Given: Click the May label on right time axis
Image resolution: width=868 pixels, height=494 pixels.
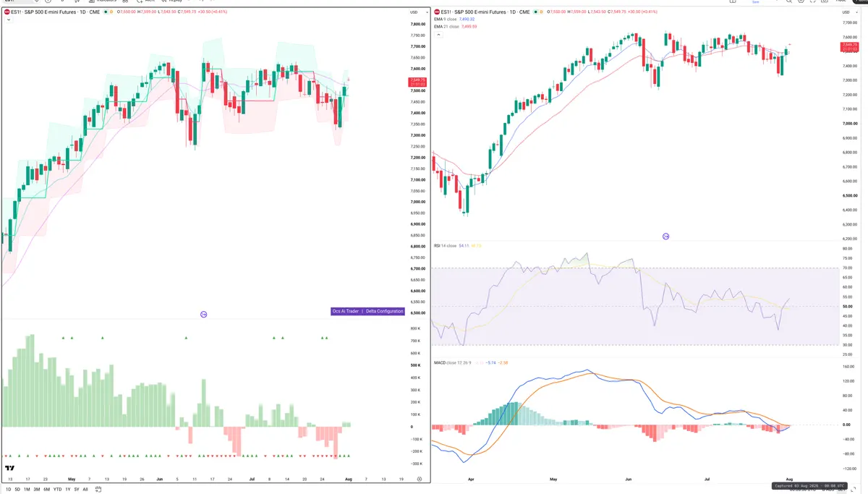Looking at the screenshot, I should [555, 479].
